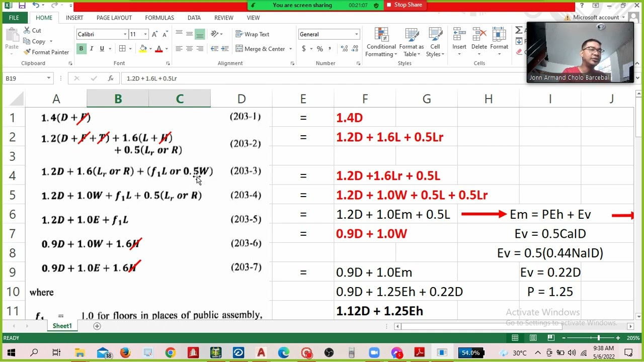Image resolution: width=644 pixels, height=362 pixels.
Task: Click the New Sheet plus icon
Action: [97, 326]
